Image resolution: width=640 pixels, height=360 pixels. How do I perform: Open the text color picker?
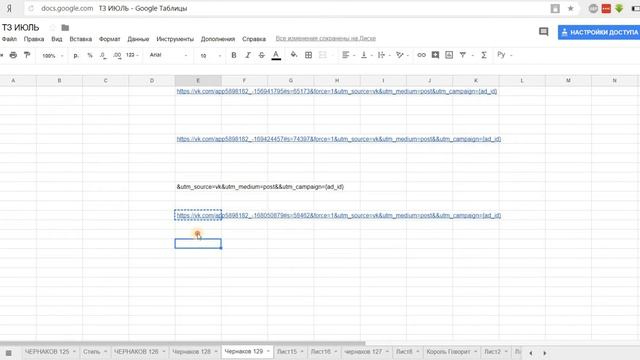pos(276,55)
